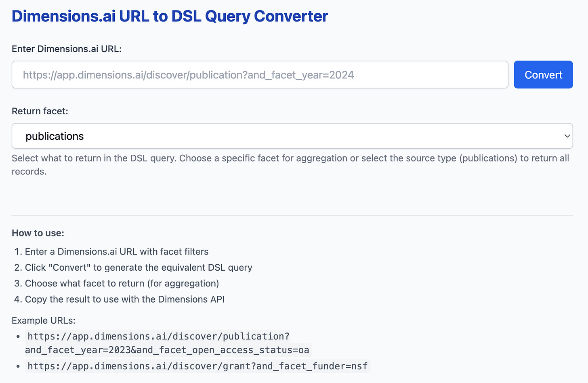Click step 2 mentioning Click "Convert"
The image size is (588, 383).
[139, 267]
